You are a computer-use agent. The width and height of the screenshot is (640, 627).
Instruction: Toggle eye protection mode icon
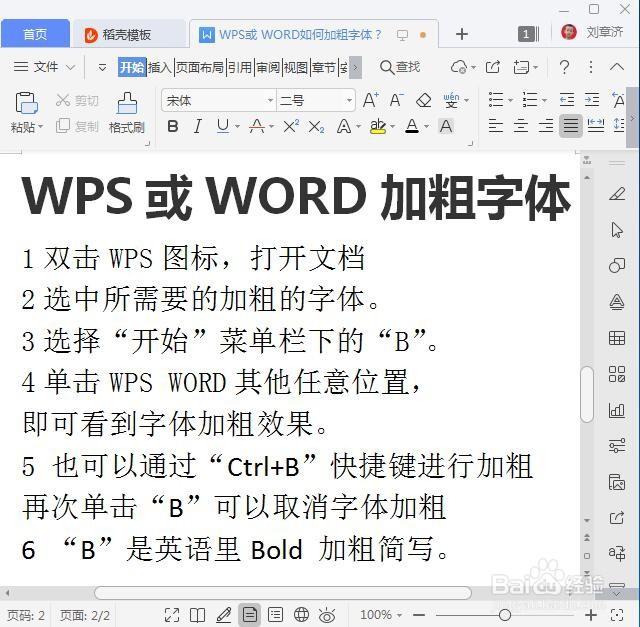[x=327, y=615]
